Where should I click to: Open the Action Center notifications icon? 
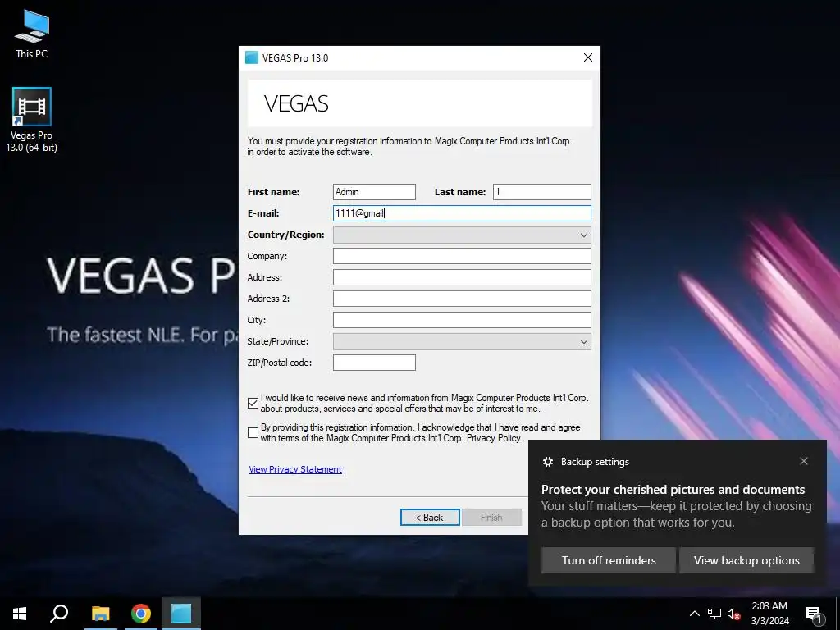pos(814,614)
